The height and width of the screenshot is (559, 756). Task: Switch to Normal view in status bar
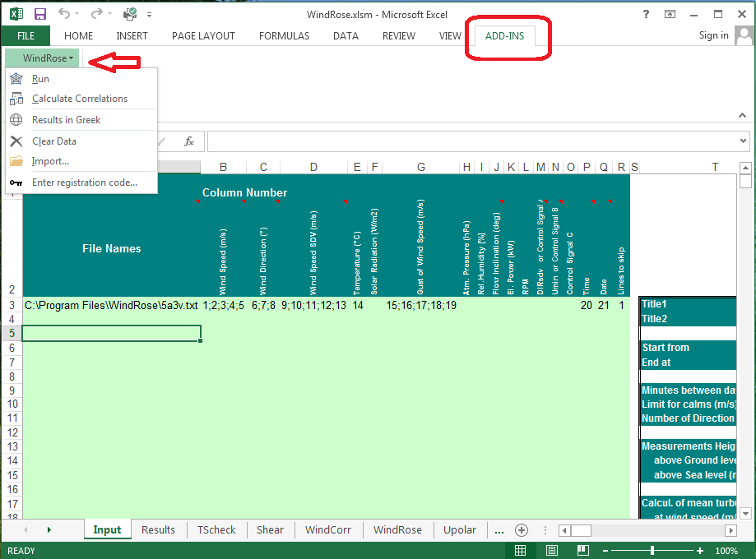[x=521, y=551]
